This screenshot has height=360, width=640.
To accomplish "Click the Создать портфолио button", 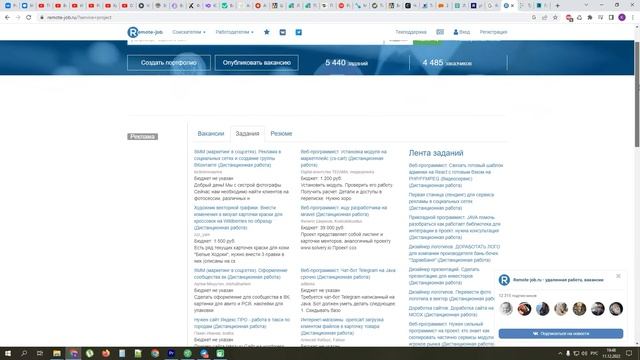I will (169, 63).
